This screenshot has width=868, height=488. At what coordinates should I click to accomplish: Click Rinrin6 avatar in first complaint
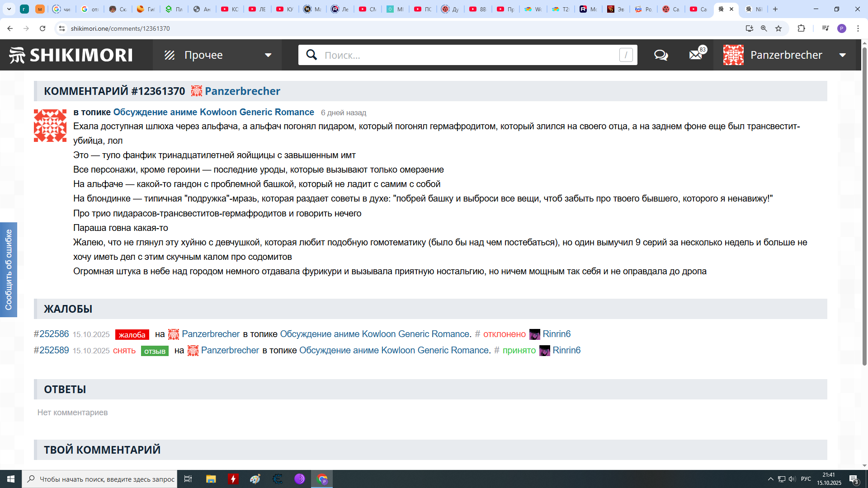pos(534,334)
